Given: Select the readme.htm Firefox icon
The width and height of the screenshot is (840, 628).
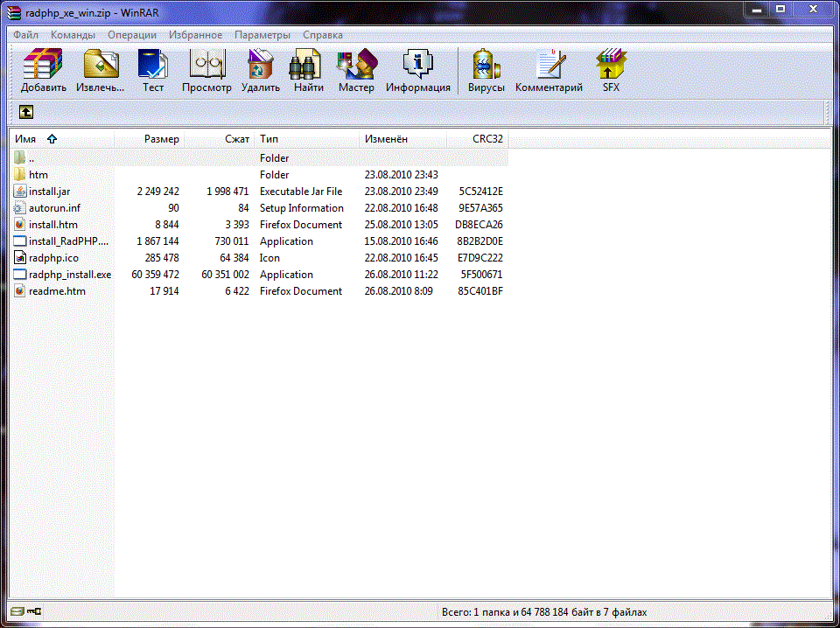Looking at the screenshot, I should point(20,290).
